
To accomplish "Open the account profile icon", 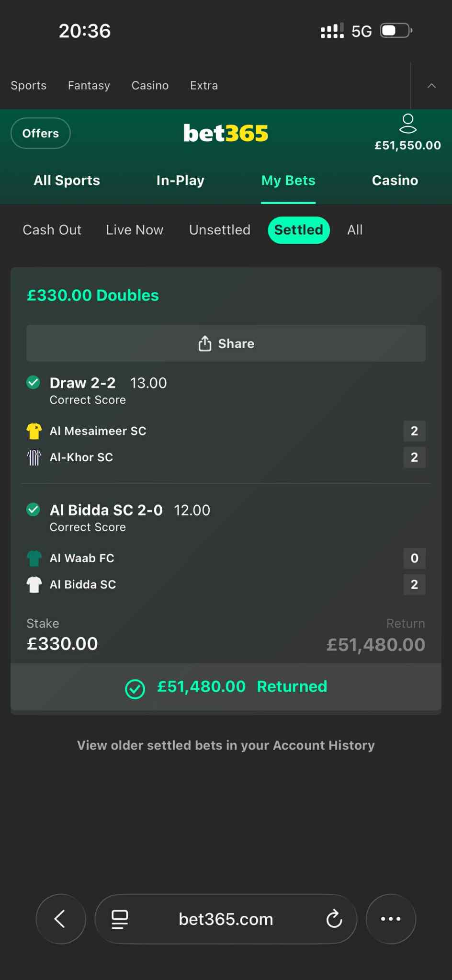I will tap(407, 124).
